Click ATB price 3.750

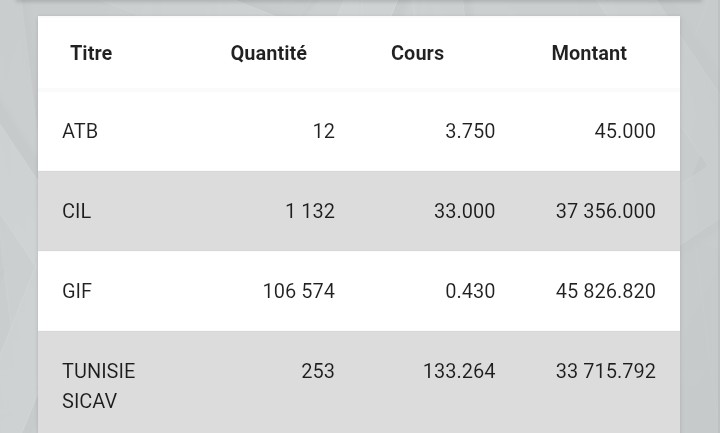pos(470,131)
